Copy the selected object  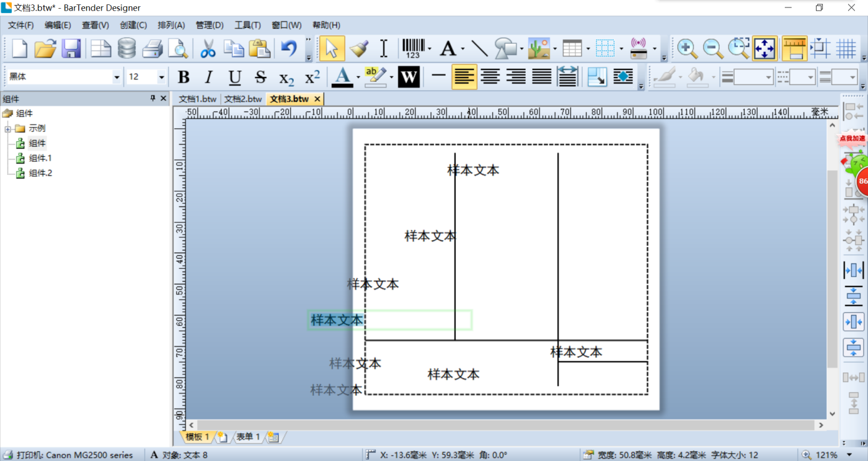(233, 48)
